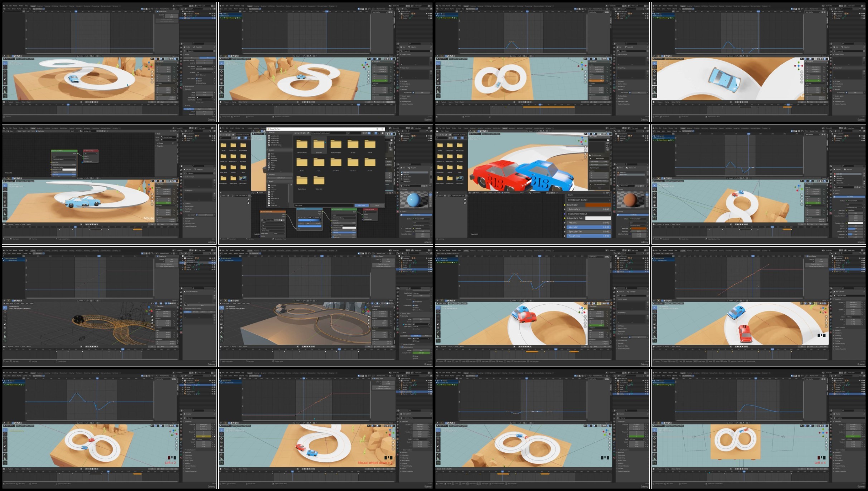This screenshot has height=491, width=868.
Task: Hide Landscape collection via eye icon in top-left screenshot
Action: tap(212, 14)
